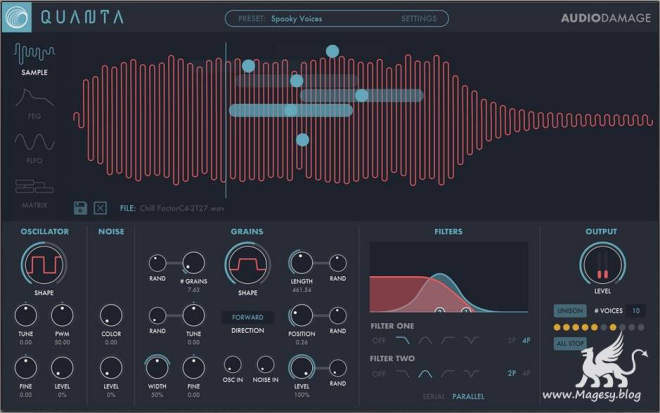Click the Oscillator Fine knob
The image size is (660, 413).
pos(26,368)
